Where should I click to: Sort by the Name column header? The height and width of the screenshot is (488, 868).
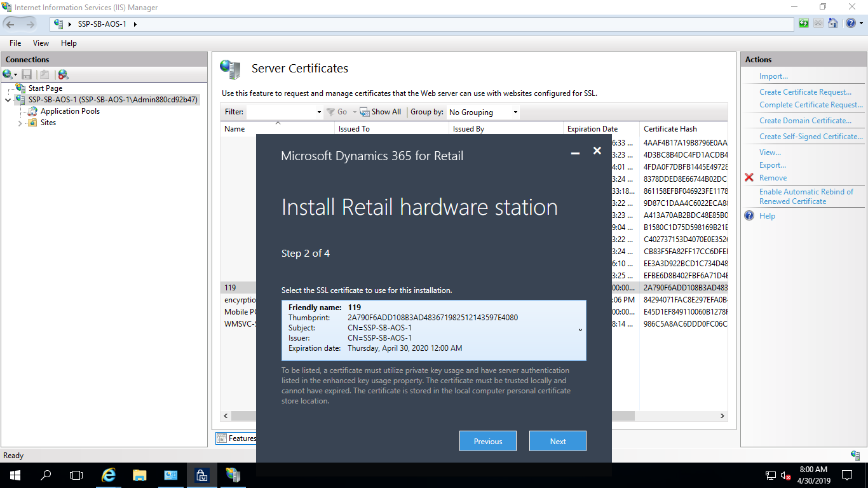277,128
